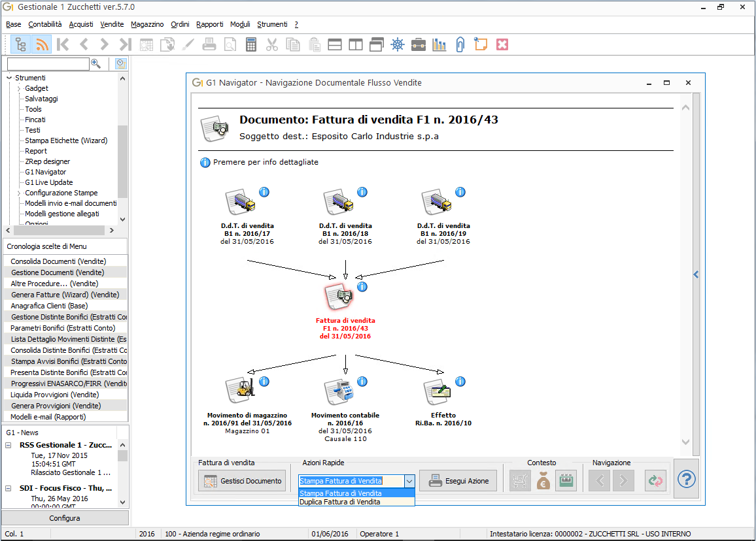Select the Movimento di magazzino document icon
756x541 pixels.
(239, 389)
